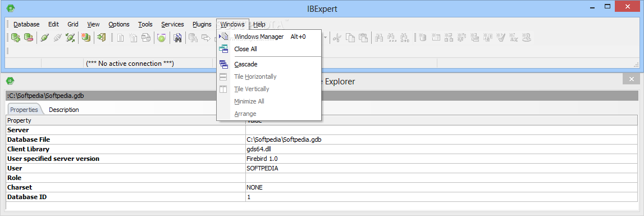Screen dimensions: 644x216
Task: Click the New Trigger toolbar icon
Action: [x=474, y=38]
